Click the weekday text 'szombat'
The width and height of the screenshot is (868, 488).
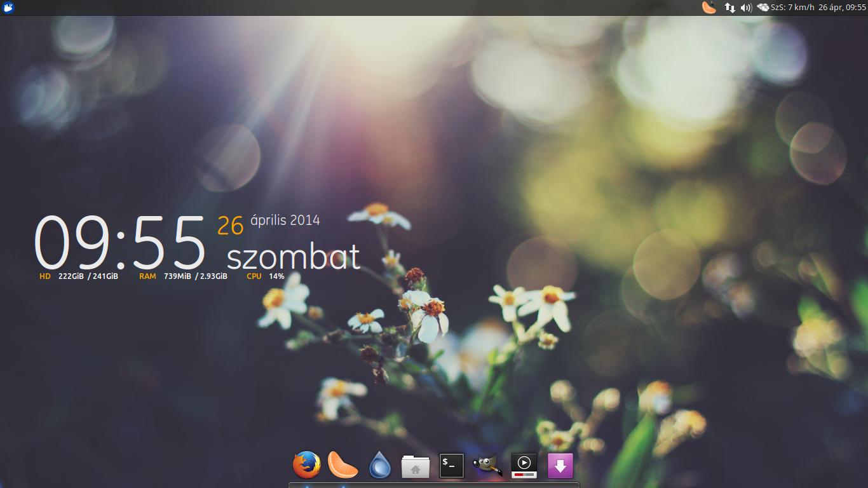point(294,257)
